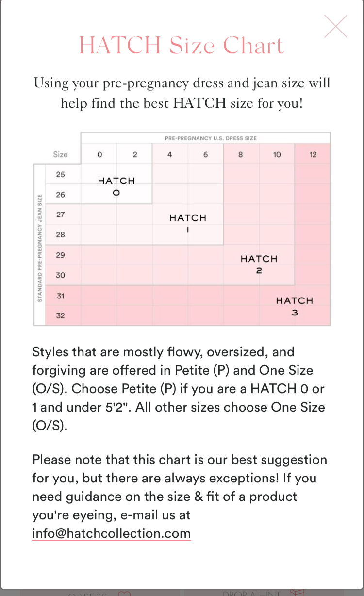Viewport: 364px width, 596px height.
Task: Click dress size 12 column header
Action: click(313, 155)
